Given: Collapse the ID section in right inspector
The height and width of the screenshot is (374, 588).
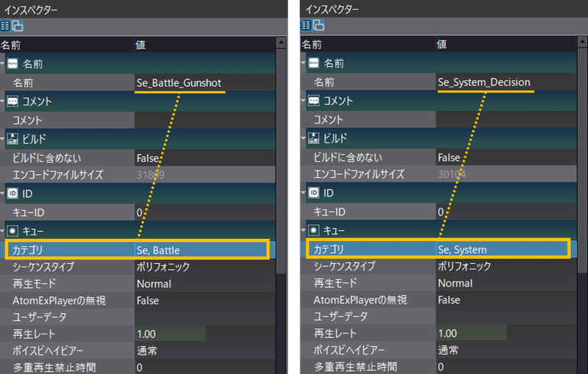Looking at the screenshot, I should (x=303, y=193).
